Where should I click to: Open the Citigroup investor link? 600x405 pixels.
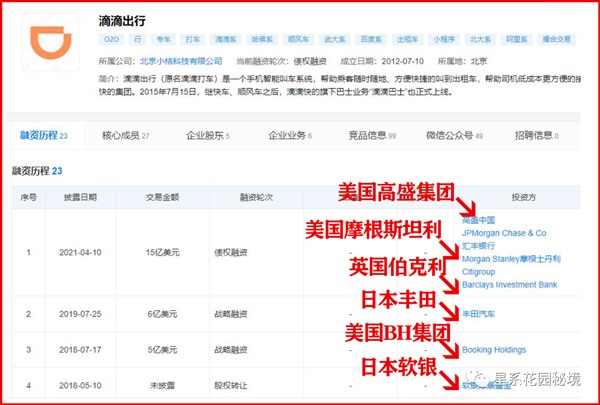coord(478,272)
